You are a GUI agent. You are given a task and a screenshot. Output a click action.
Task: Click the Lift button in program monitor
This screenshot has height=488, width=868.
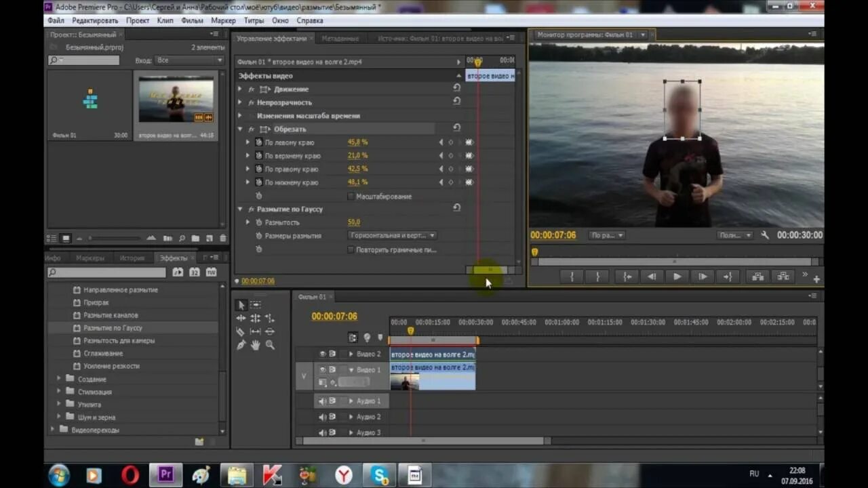(x=757, y=277)
